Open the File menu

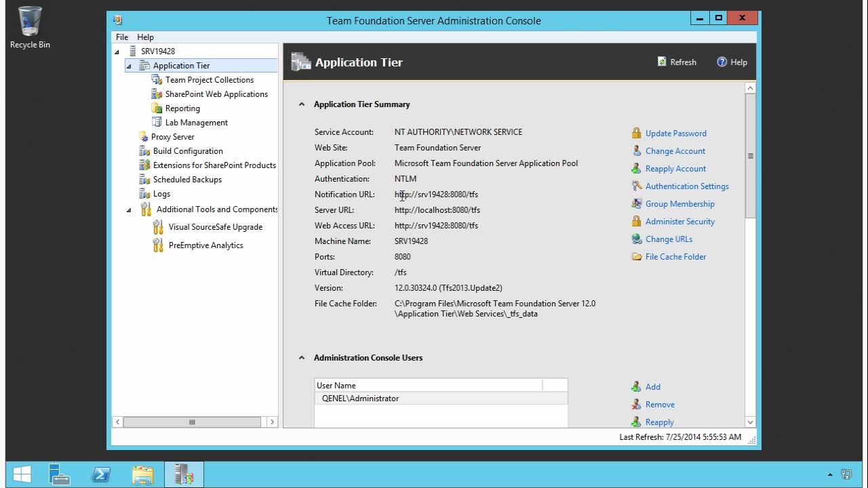click(122, 37)
